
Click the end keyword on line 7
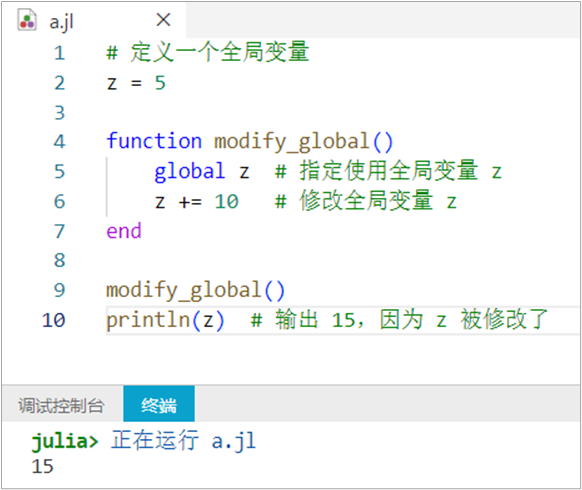click(124, 231)
